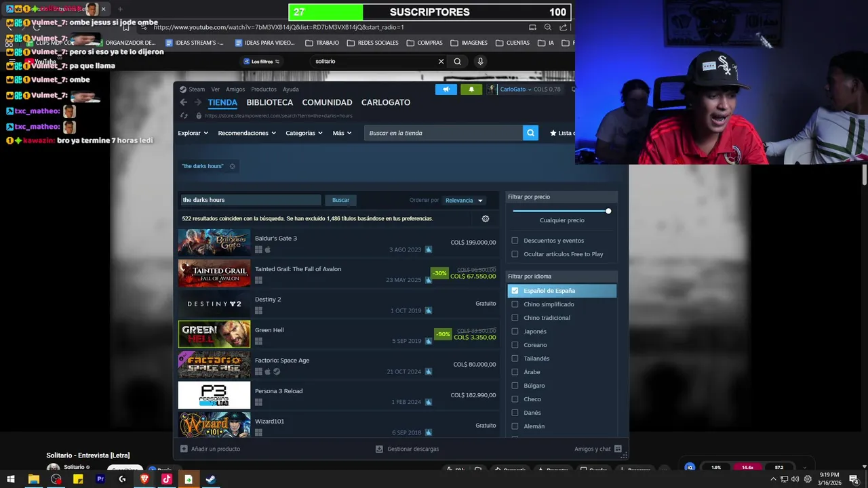Click the browser share icon in address bar
This screenshot has height=488, width=868.
tap(564, 27)
